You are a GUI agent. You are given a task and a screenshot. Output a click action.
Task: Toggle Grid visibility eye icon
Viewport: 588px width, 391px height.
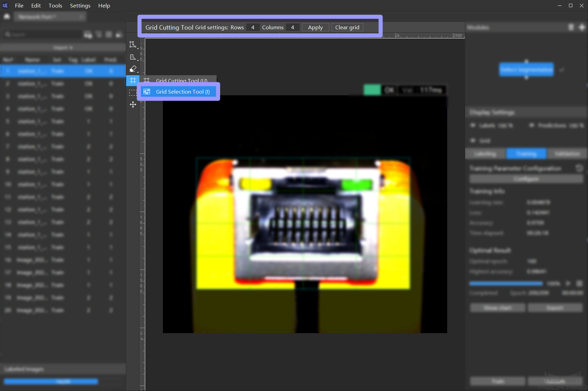coord(473,141)
